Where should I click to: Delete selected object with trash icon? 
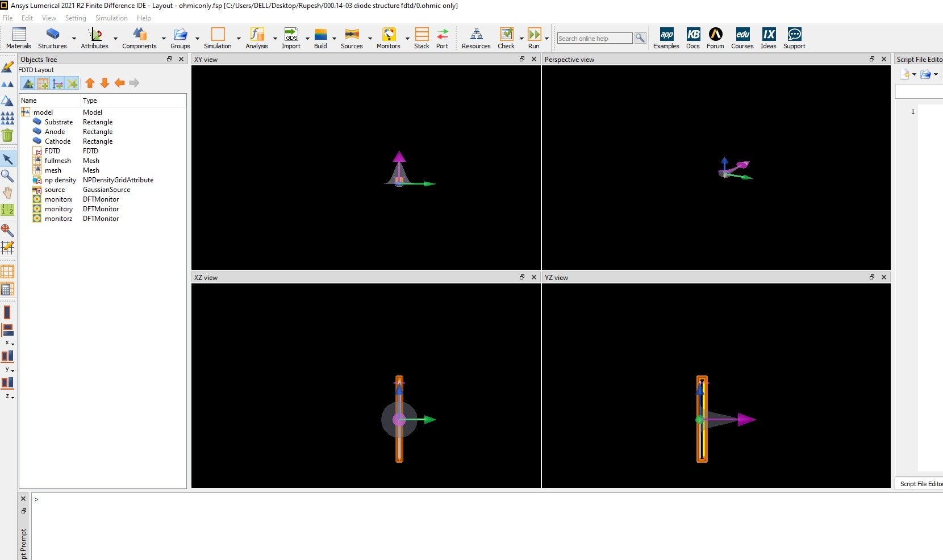click(x=7, y=135)
